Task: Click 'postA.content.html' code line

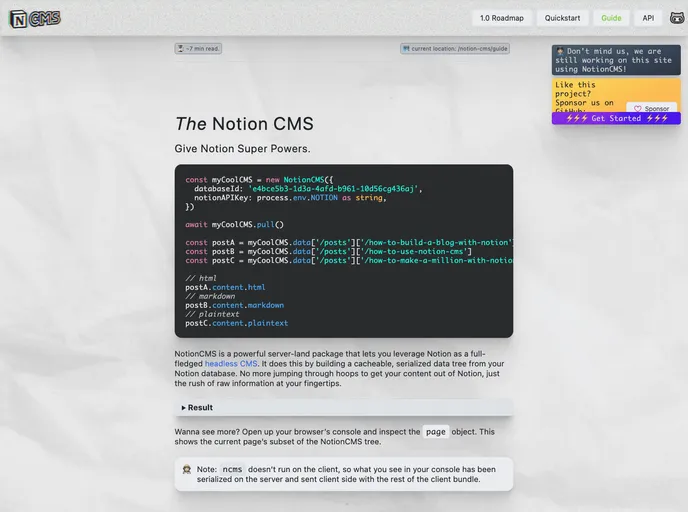Action: pos(225,287)
